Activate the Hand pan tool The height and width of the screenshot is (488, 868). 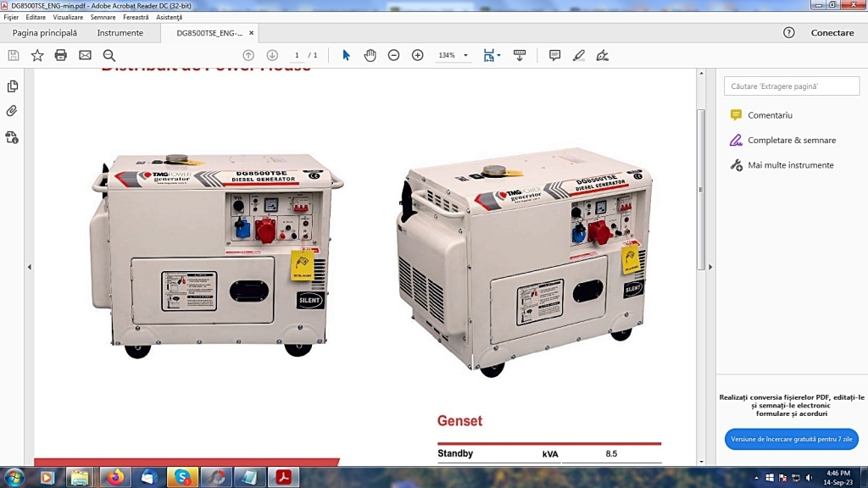pyautogui.click(x=370, y=55)
